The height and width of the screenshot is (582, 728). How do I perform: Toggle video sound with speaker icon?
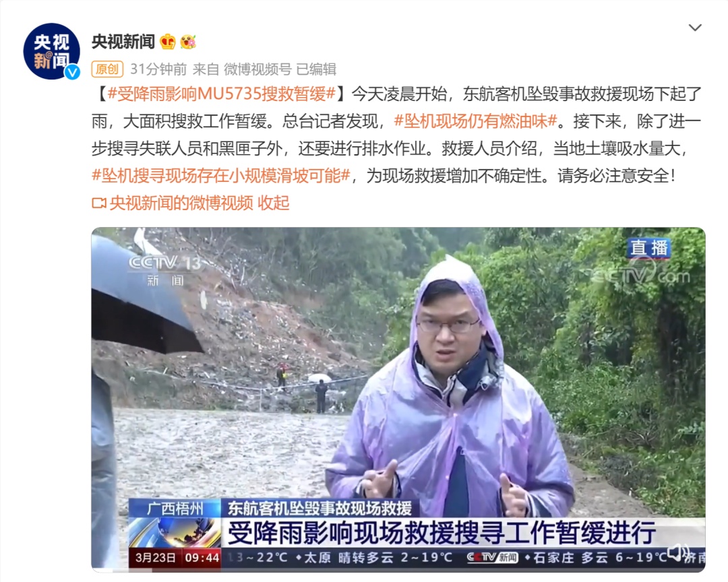click(x=678, y=553)
